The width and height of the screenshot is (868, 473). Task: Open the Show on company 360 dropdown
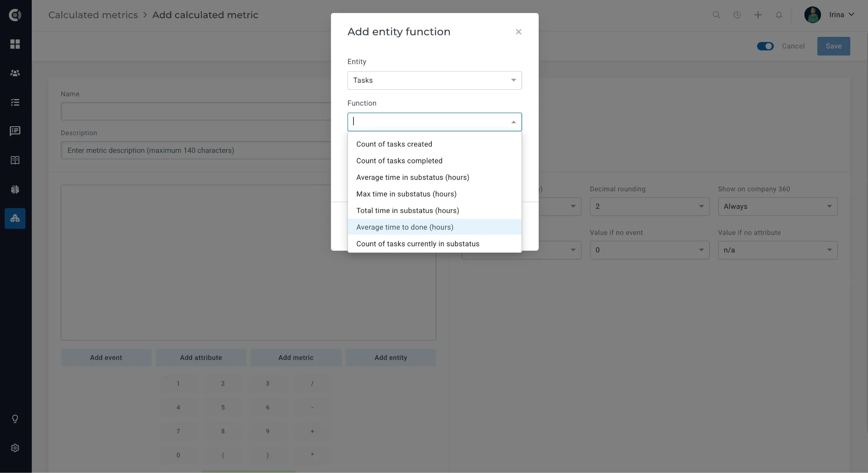pos(777,207)
